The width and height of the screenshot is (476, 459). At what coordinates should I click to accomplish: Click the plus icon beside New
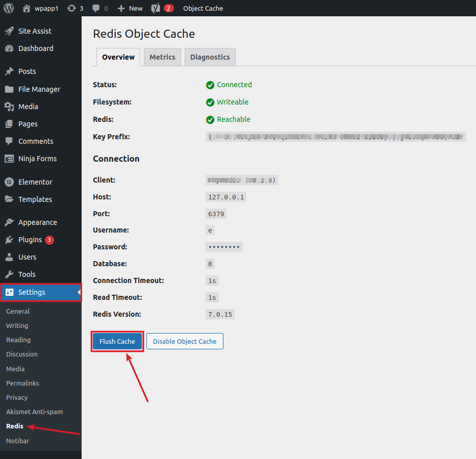[121, 9]
